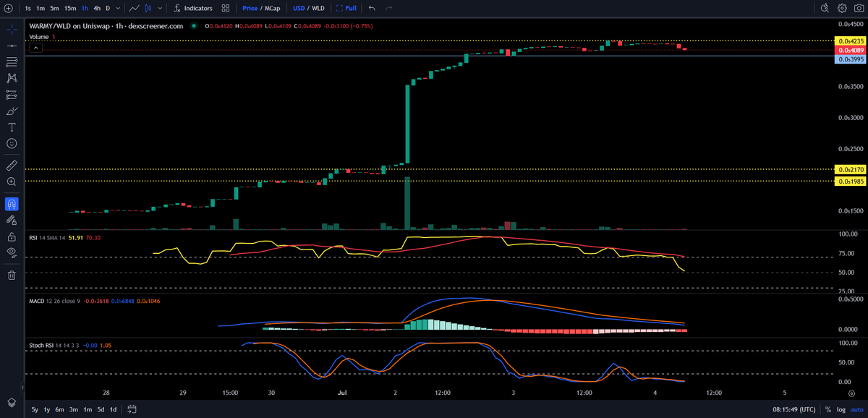Open line chart style
Viewport: 868px width, 418px height.
[135, 8]
